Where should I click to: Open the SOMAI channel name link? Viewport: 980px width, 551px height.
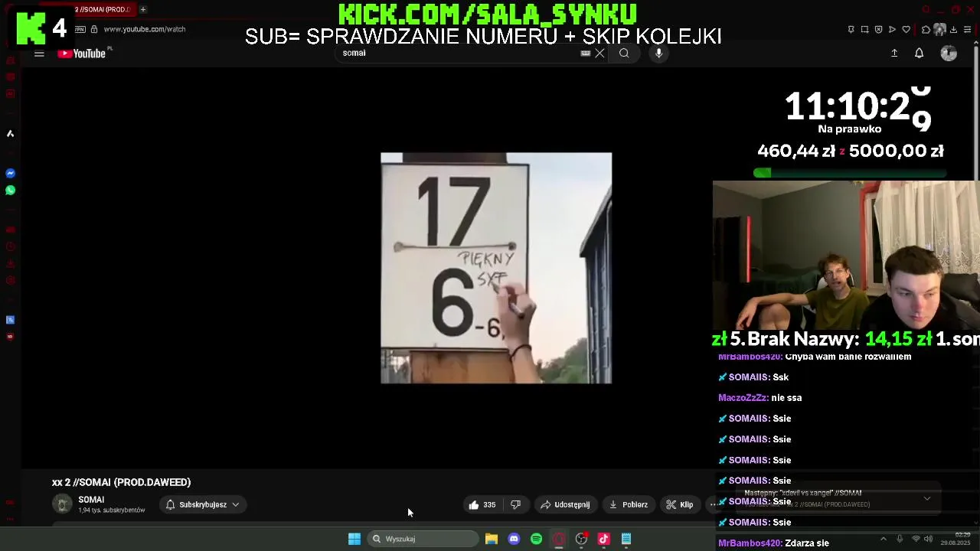(x=91, y=500)
